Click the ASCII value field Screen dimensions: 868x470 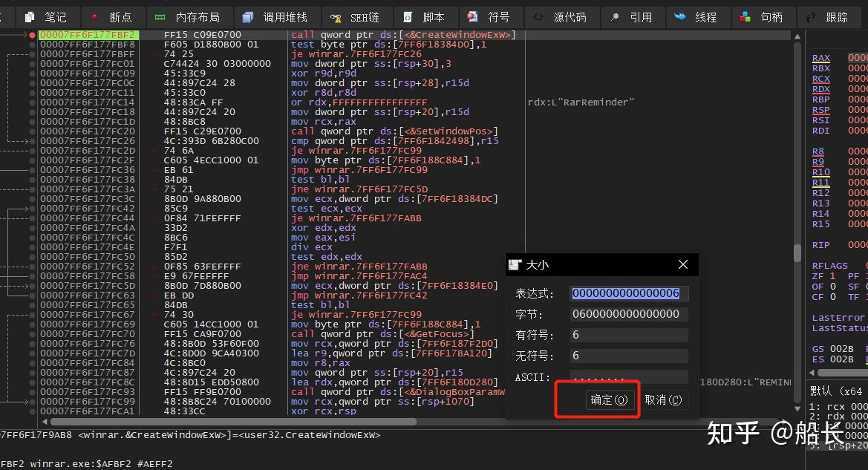(629, 377)
